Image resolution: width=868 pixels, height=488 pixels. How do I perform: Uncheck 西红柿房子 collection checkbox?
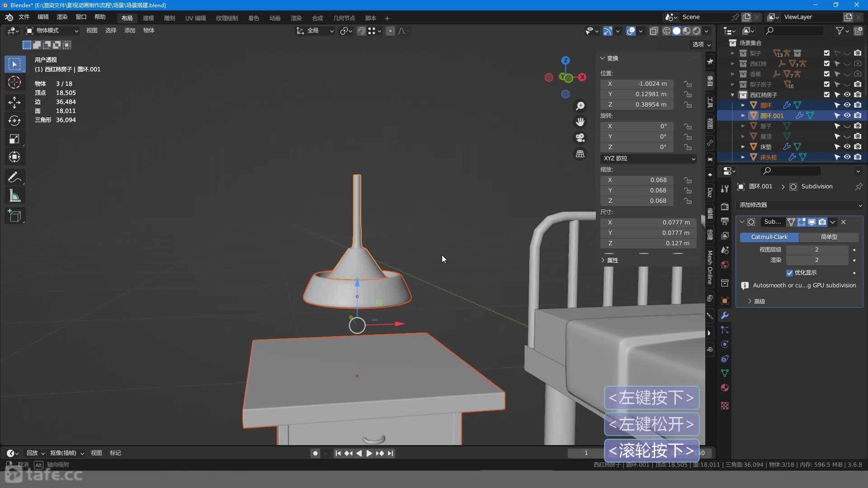pyautogui.click(x=827, y=95)
